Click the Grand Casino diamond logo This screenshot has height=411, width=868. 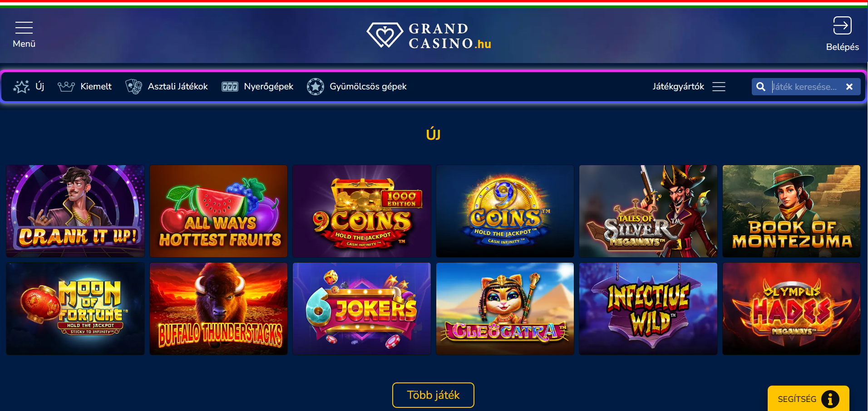[x=385, y=35]
